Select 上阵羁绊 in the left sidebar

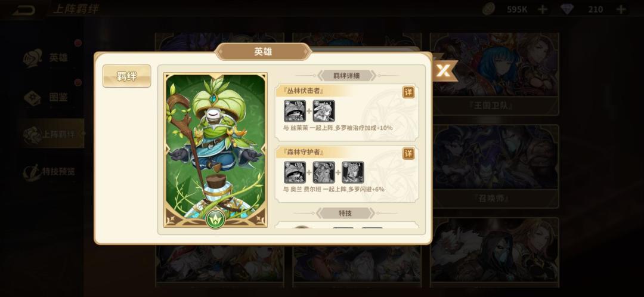[x=52, y=134]
